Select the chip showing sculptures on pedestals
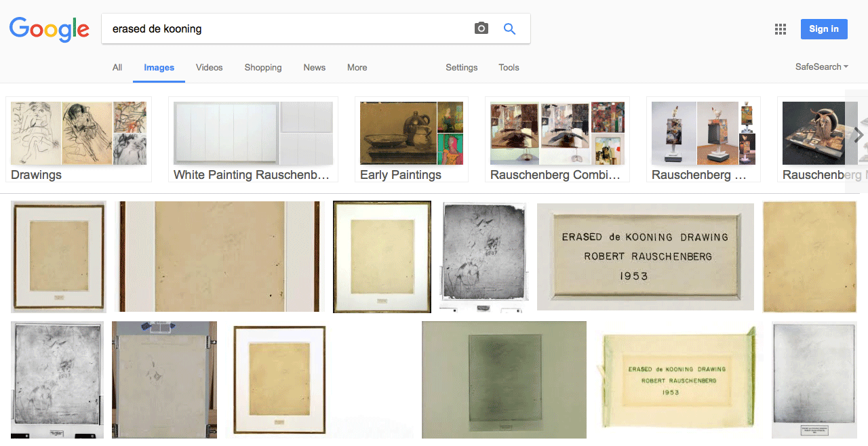868x446 pixels. click(x=703, y=140)
